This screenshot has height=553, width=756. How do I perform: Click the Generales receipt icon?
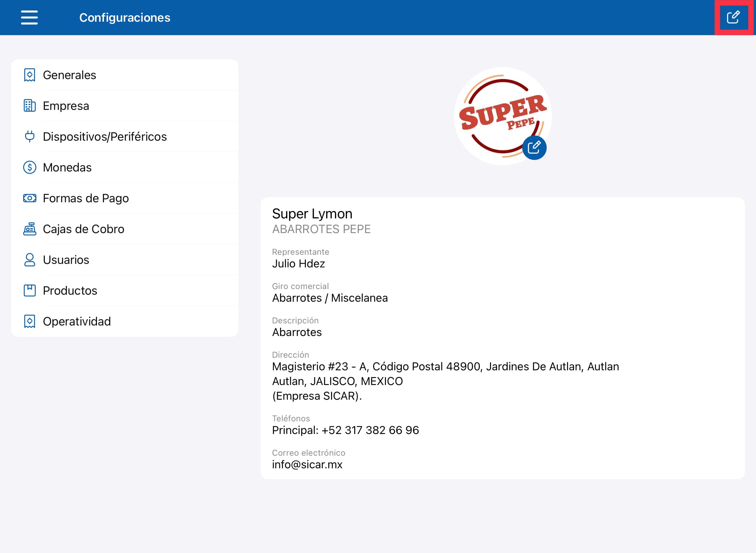tap(30, 75)
